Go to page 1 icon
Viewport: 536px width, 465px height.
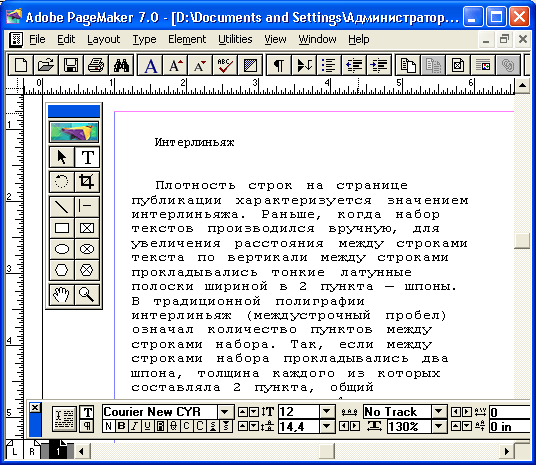click(57, 451)
